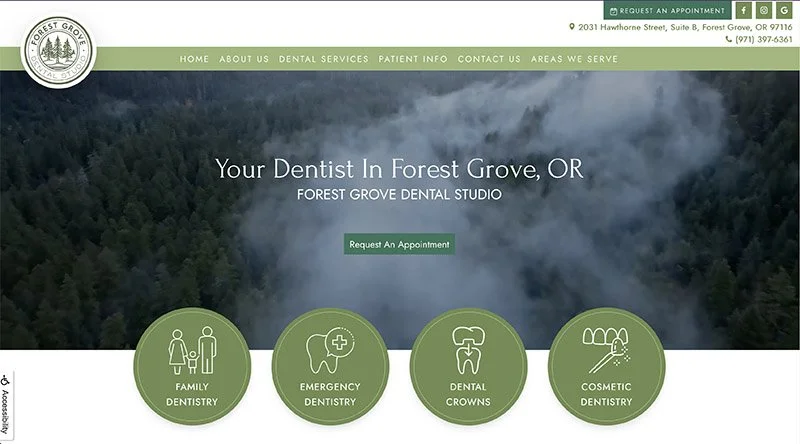This screenshot has height=444, width=800.
Task: Open the Google reviews icon
Action: point(784,10)
